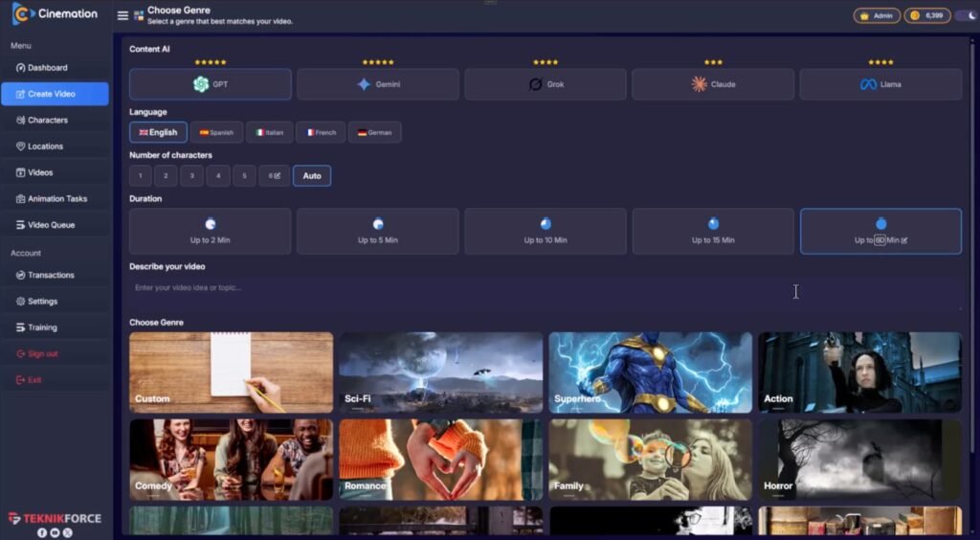Open Animation Tasks in the sidebar

(55, 199)
